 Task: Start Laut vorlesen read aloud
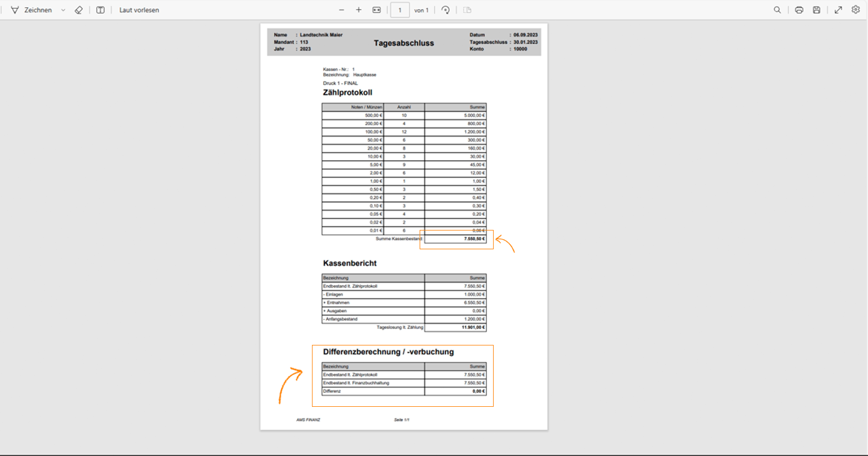coord(139,10)
